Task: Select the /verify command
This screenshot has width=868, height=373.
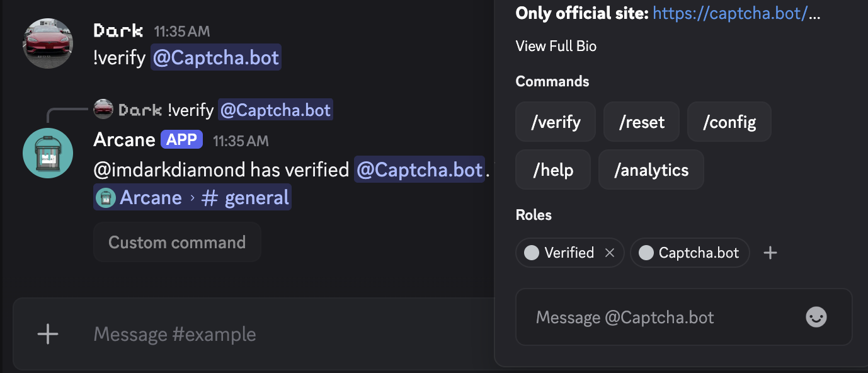Action: [555, 121]
